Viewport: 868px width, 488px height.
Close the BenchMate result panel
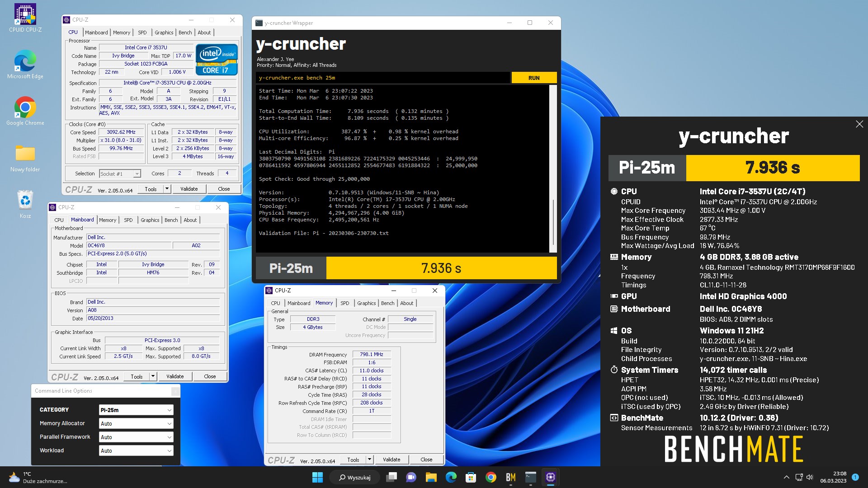pos(859,124)
